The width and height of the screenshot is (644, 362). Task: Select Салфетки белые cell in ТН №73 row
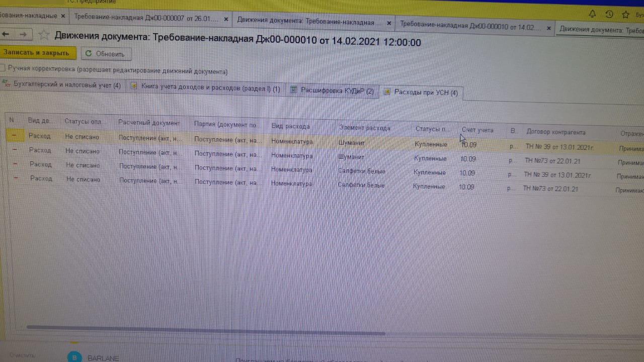point(361,185)
